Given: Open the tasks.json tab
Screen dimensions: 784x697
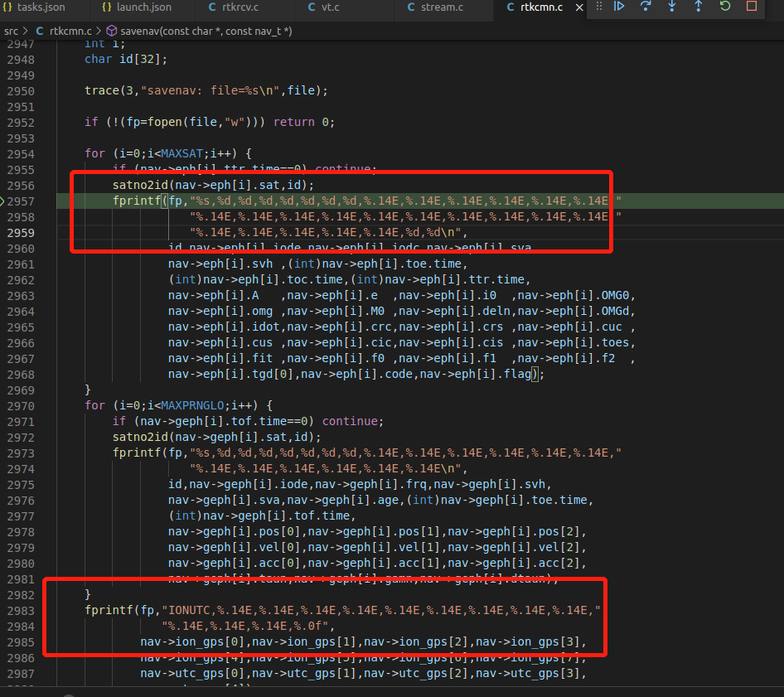Looking at the screenshot, I should point(37,10).
